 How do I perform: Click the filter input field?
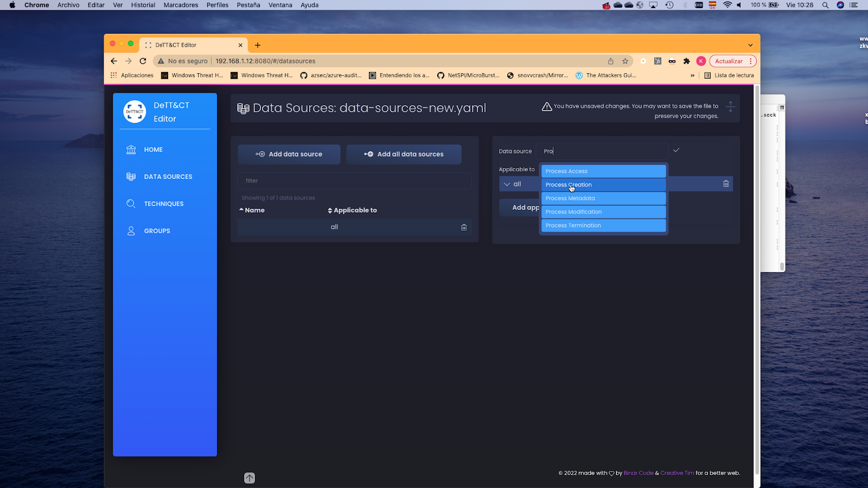(x=354, y=181)
